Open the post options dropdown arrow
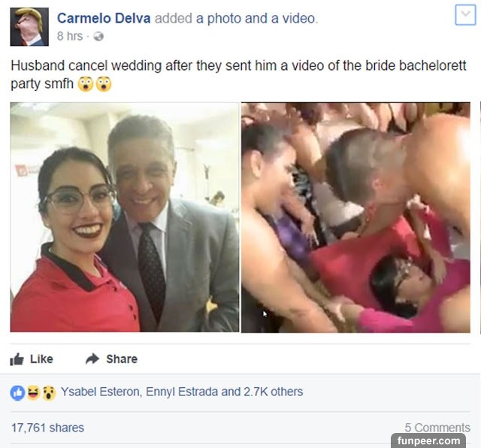The image size is (481, 448). 465,15
